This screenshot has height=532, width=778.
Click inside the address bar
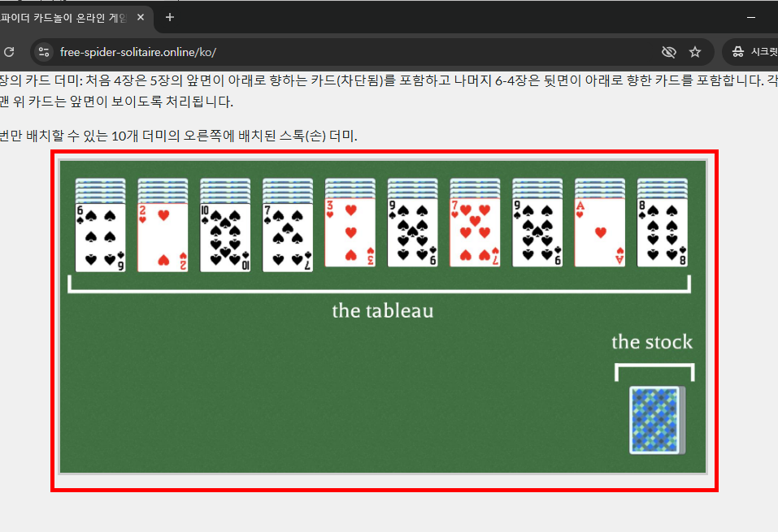tap(244, 51)
